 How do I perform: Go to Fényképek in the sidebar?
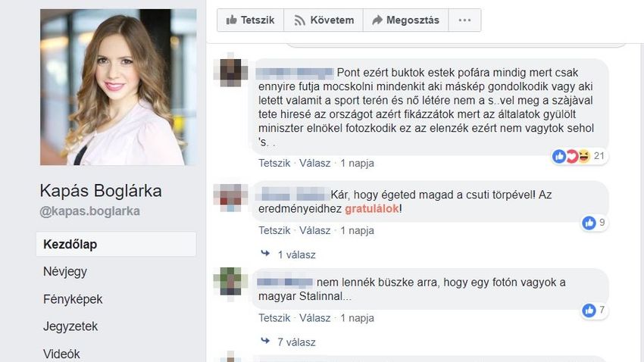[73, 299]
